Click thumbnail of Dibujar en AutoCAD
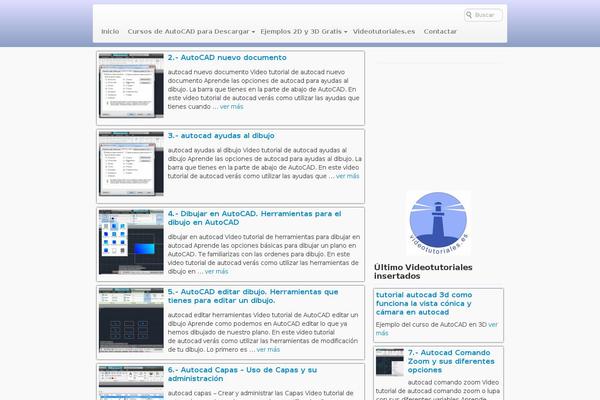The image size is (600, 400). tap(131, 242)
